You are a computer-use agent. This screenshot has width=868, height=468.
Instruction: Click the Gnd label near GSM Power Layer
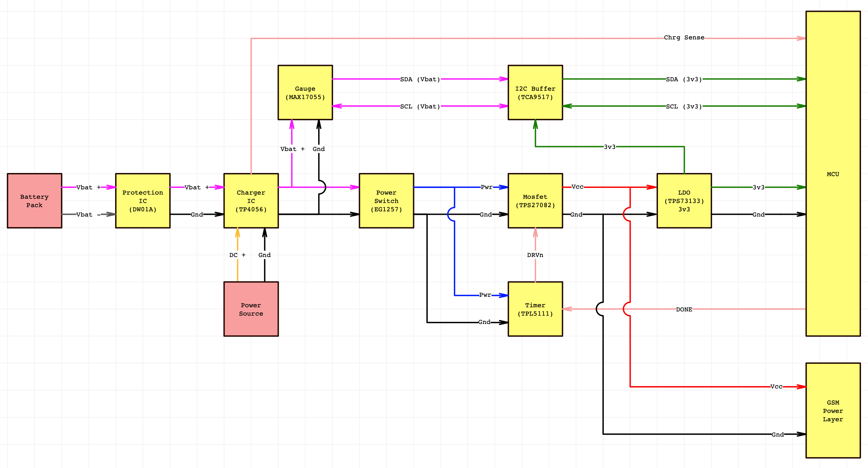pos(778,435)
